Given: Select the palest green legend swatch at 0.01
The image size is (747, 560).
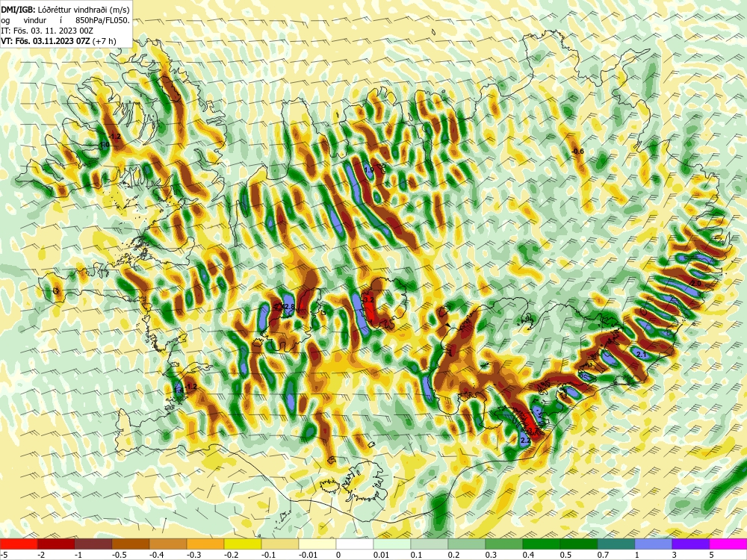Looking at the screenshot, I should click(392, 544).
